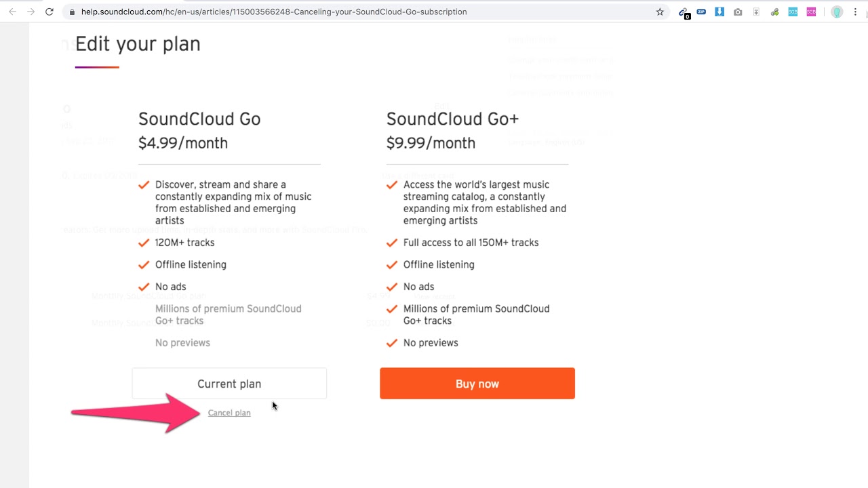This screenshot has height=488, width=868.
Task: Click the grayed forward navigation arrow
Action: pyautogui.click(x=30, y=12)
